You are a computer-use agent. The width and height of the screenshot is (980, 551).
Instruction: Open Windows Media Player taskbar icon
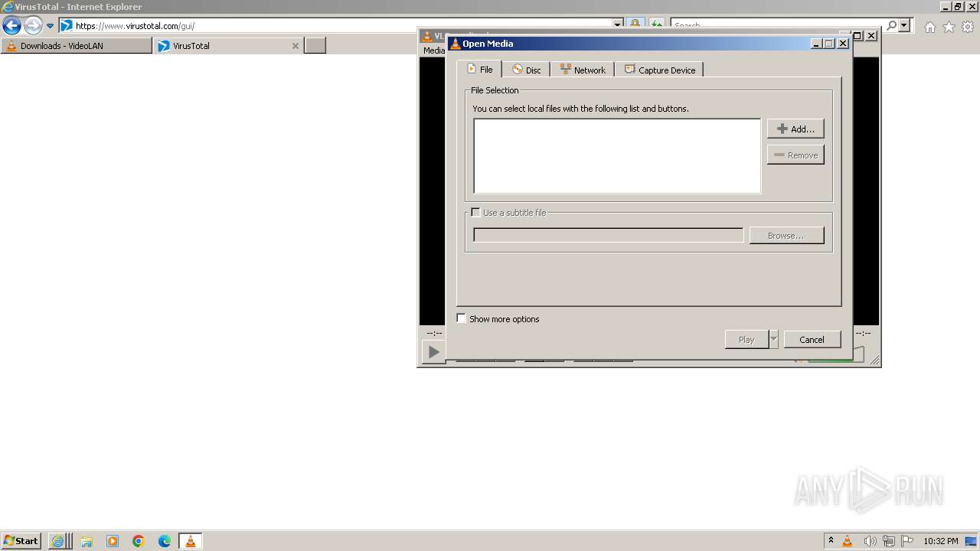tap(113, 541)
